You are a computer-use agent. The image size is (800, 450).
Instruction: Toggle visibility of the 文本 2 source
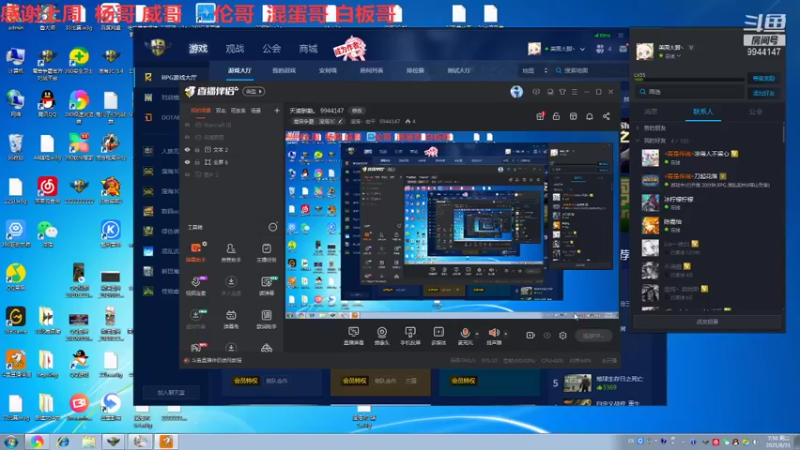(x=187, y=149)
